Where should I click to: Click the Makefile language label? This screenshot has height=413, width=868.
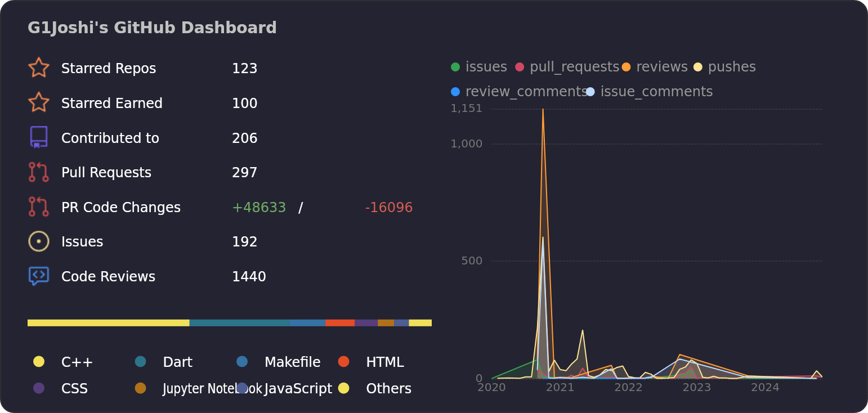tap(292, 362)
